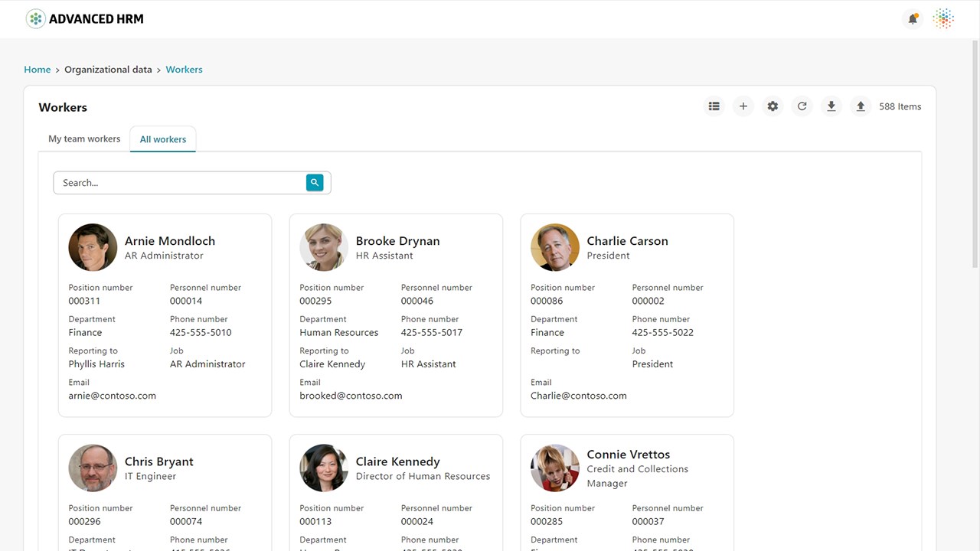This screenshot has height=551, width=980.
Task: Upload workers data
Action: pos(861,106)
